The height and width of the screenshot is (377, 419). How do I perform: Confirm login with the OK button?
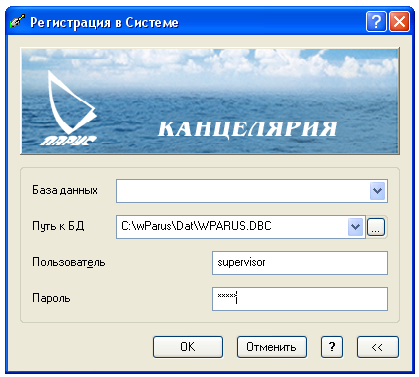click(188, 347)
